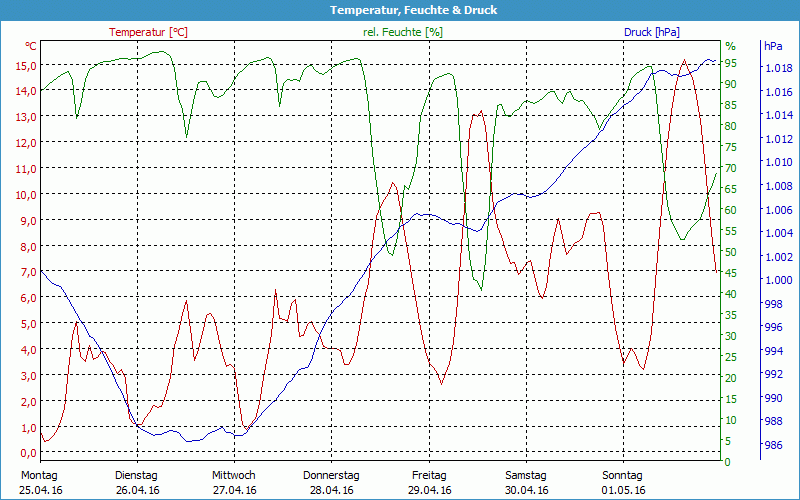Screen dimensions: 800x500
Task: Click the '°C' unit label on temperature axis
Action: click(31, 46)
